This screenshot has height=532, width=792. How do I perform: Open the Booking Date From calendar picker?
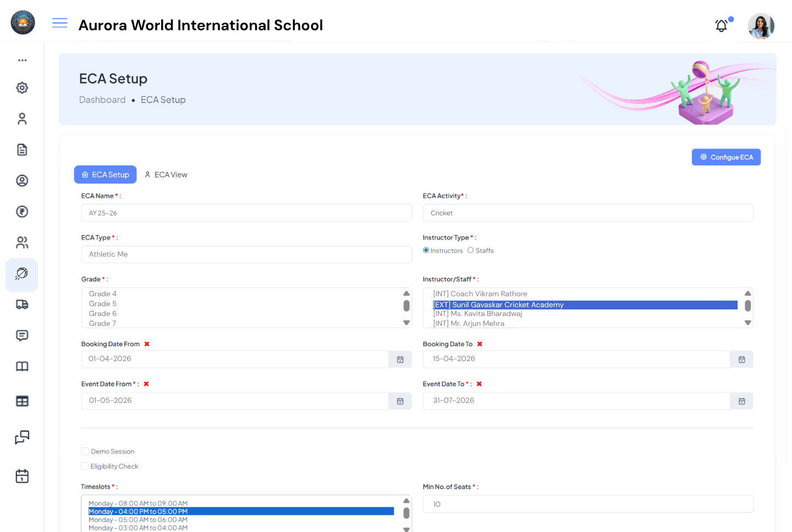pyautogui.click(x=400, y=359)
